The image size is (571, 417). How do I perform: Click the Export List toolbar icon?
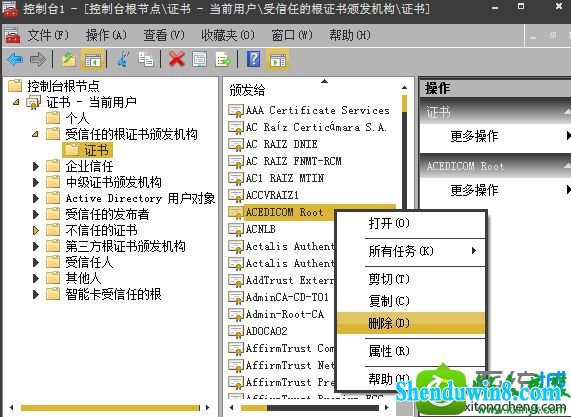point(223,59)
